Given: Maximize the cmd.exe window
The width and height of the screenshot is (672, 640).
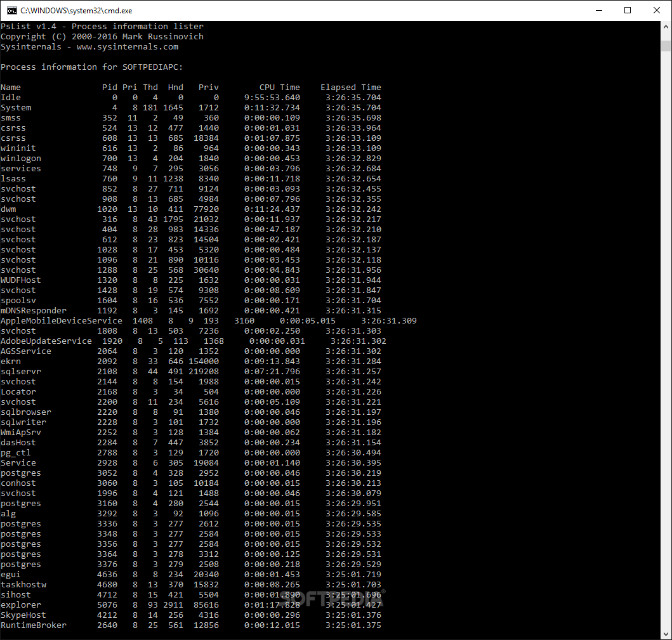Looking at the screenshot, I should [x=628, y=10].
